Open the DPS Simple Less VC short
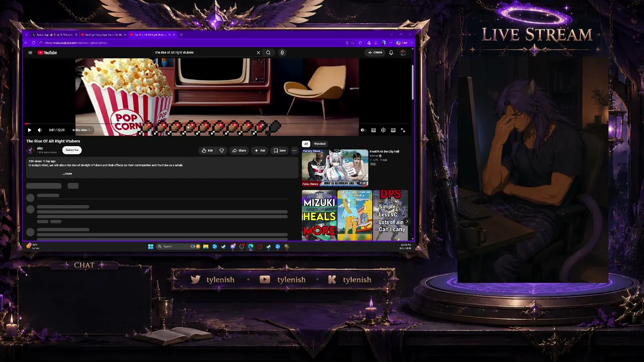The image size is (644, 362). click(390, 215)
